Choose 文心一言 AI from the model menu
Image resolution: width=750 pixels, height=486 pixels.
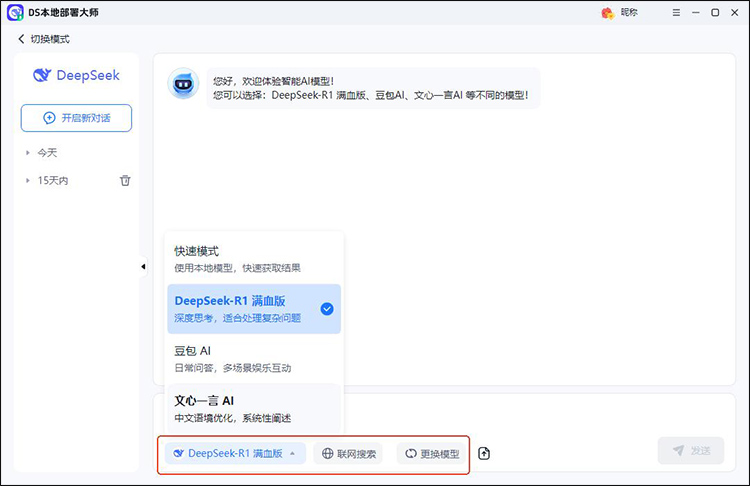click(x=254, y=409)
